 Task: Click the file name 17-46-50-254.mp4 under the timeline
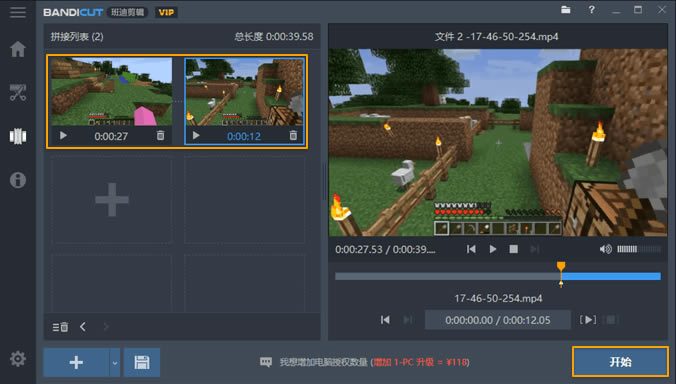tap(498, 298)
